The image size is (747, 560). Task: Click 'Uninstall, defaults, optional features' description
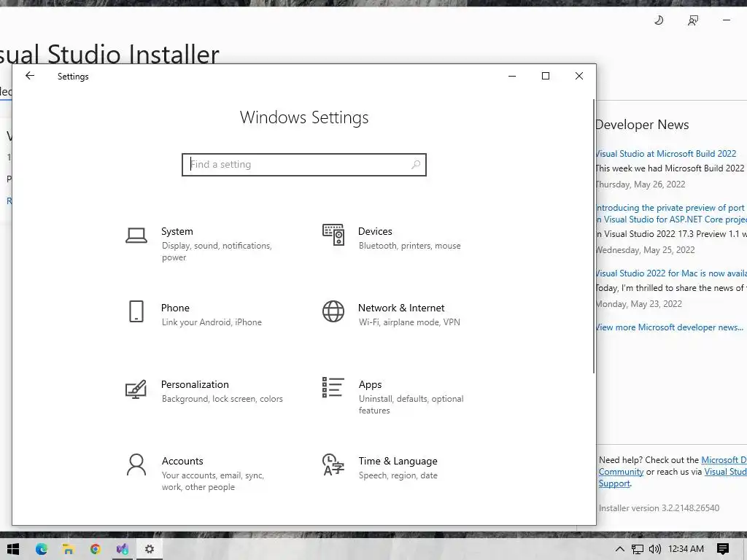411,404
